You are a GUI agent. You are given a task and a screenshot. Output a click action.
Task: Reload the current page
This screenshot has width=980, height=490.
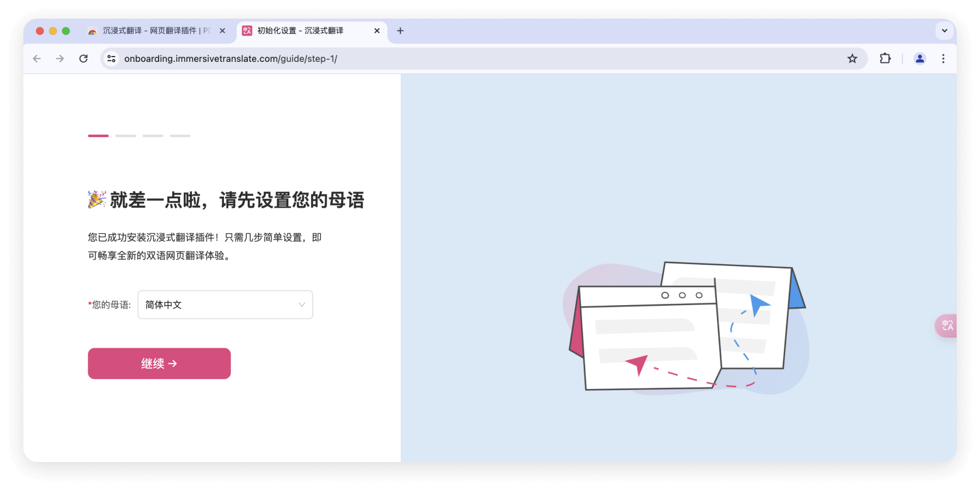[x=83, y=58]
